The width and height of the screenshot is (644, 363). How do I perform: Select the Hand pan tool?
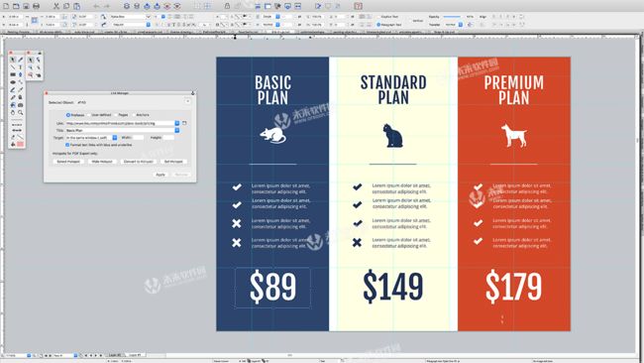coord(13,113)
